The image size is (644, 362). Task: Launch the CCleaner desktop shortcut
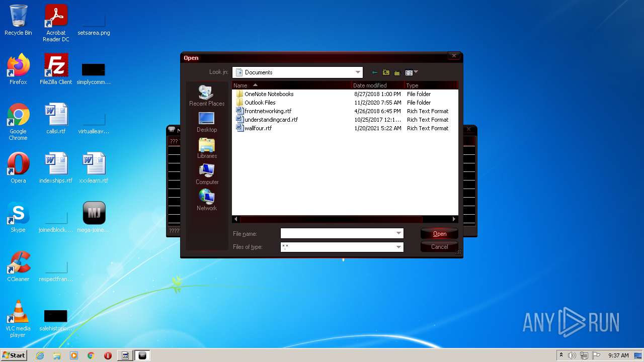pyautogui.click(x=18, y=266)
